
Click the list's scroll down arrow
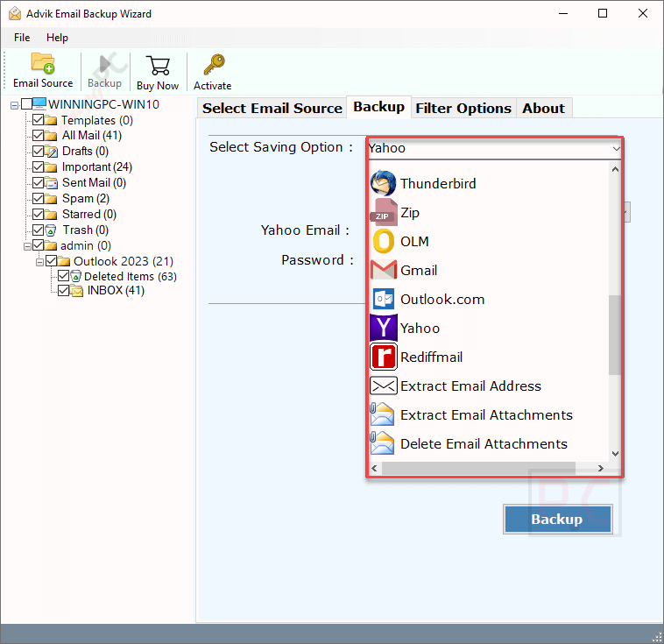click(615, 454)
